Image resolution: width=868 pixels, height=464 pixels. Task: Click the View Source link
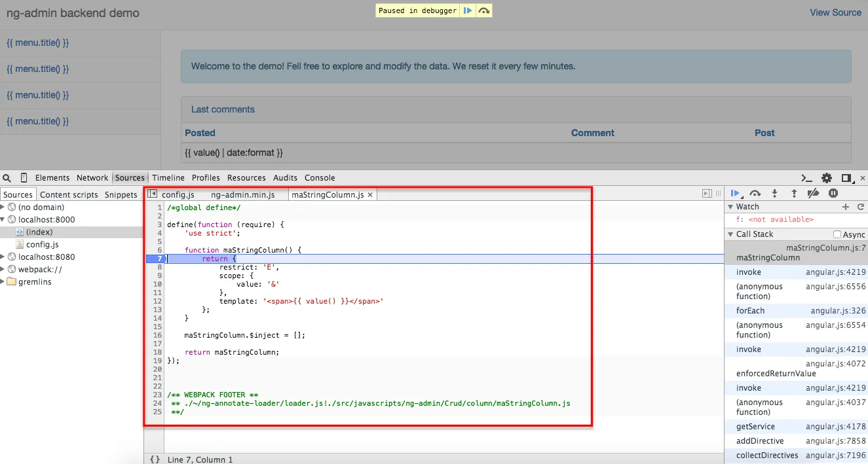pyautogui.click(x=835, y=12)
